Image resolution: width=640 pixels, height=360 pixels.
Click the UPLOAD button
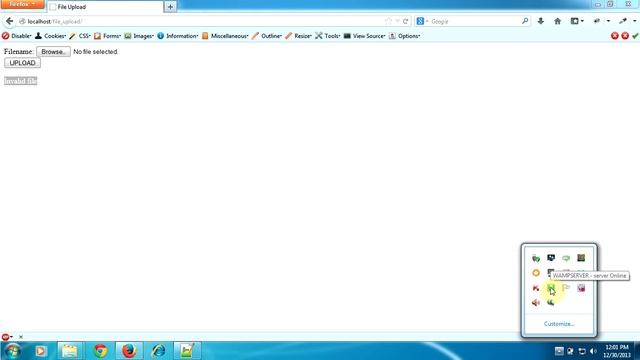(x=22, y=63)
